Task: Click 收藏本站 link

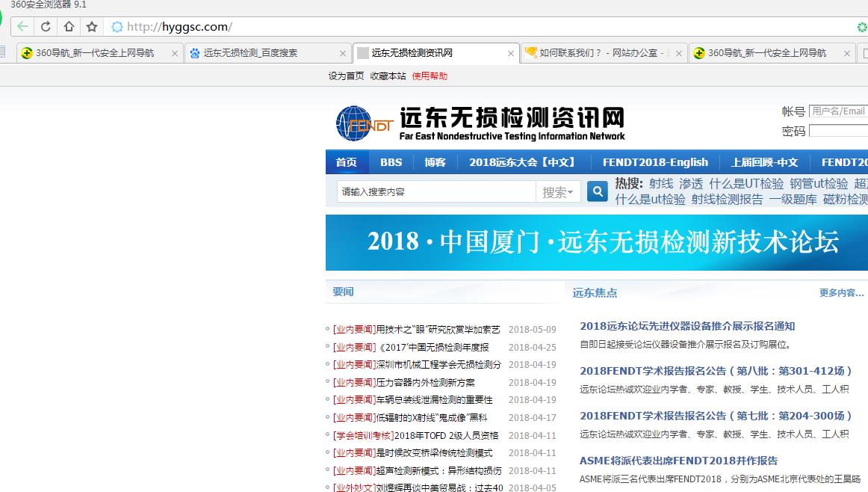Action: [x=388, y=76]
